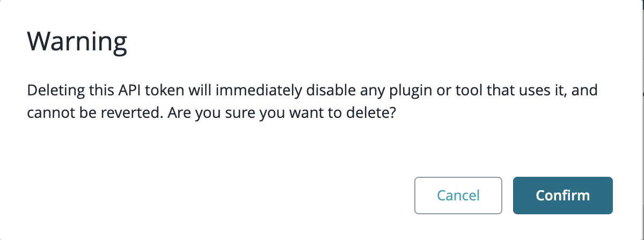
Task: Dismiss the warning with Cancel
Action: click(x=458, y=196)
